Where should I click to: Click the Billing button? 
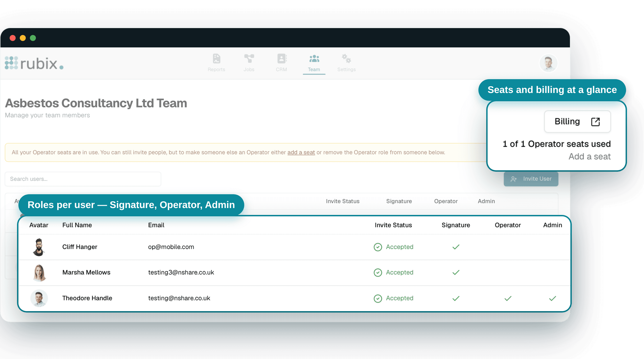tap(578, 122)
